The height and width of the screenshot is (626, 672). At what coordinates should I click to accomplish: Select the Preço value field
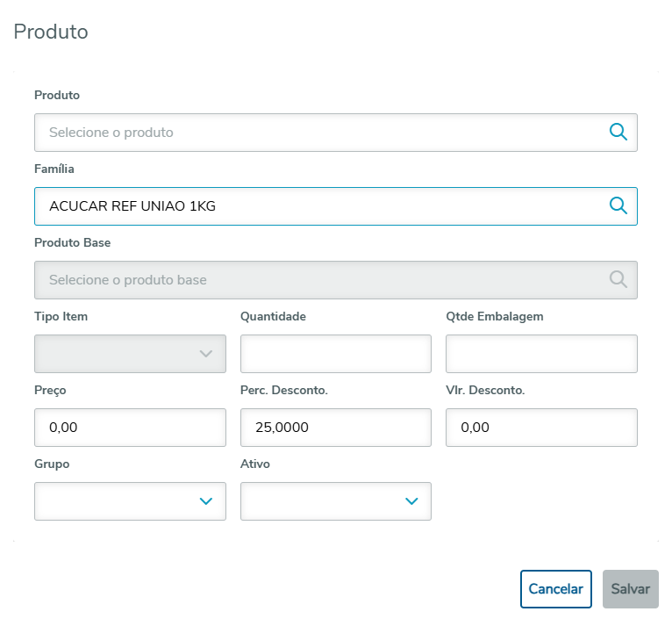130,428
